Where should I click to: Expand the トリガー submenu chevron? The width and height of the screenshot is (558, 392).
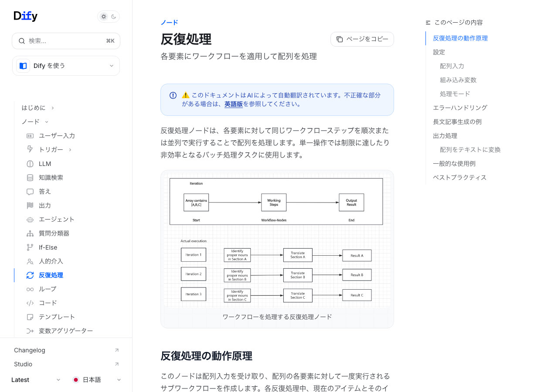coord(70,150)
